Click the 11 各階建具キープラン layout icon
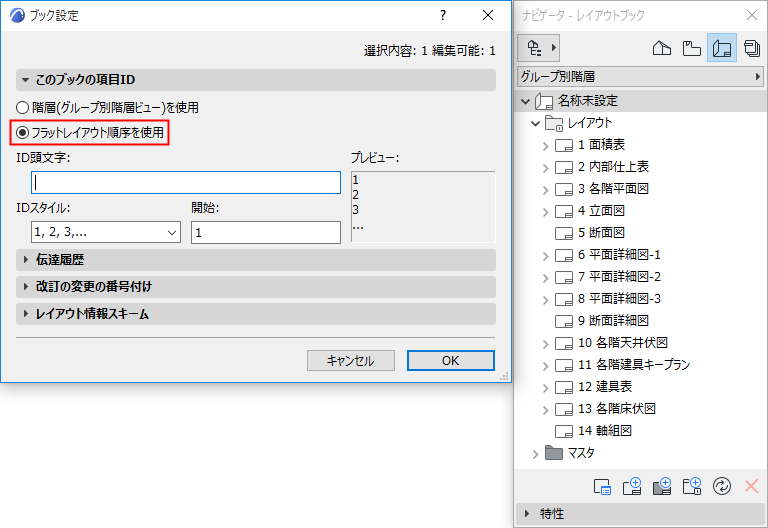Image resolution: width=768 pixels, height=528 pixels. click(564, 365)
